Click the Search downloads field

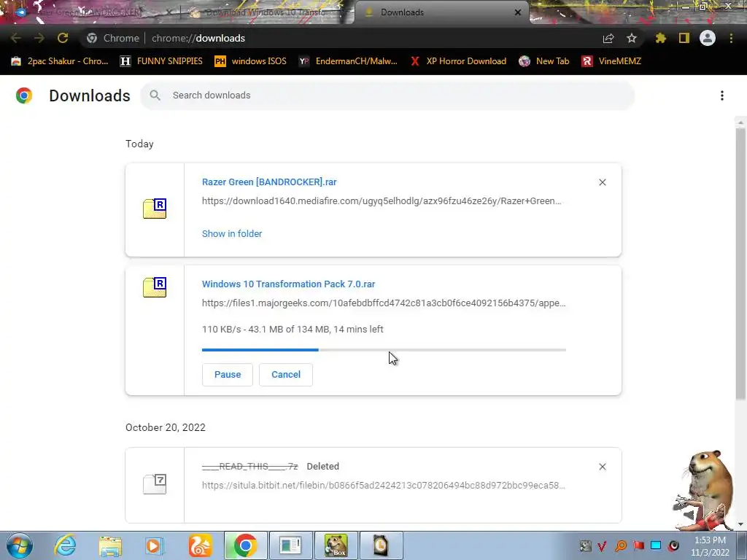387,96
